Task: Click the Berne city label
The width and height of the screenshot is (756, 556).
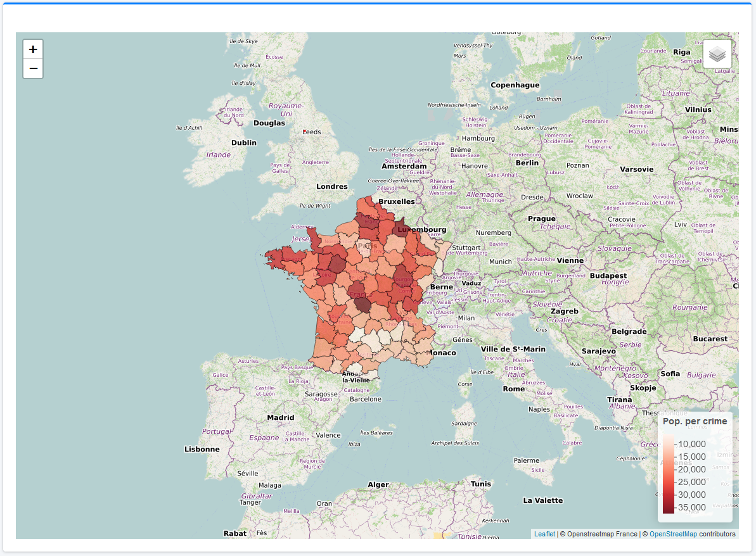Action: (x=442, y=287)
